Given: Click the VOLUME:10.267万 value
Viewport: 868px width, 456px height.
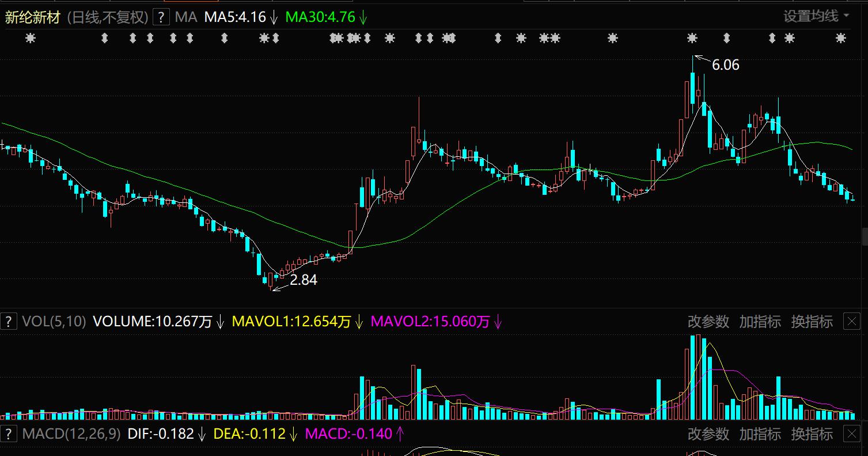Looking at the screenshot, I should click(x=152, y=322).
